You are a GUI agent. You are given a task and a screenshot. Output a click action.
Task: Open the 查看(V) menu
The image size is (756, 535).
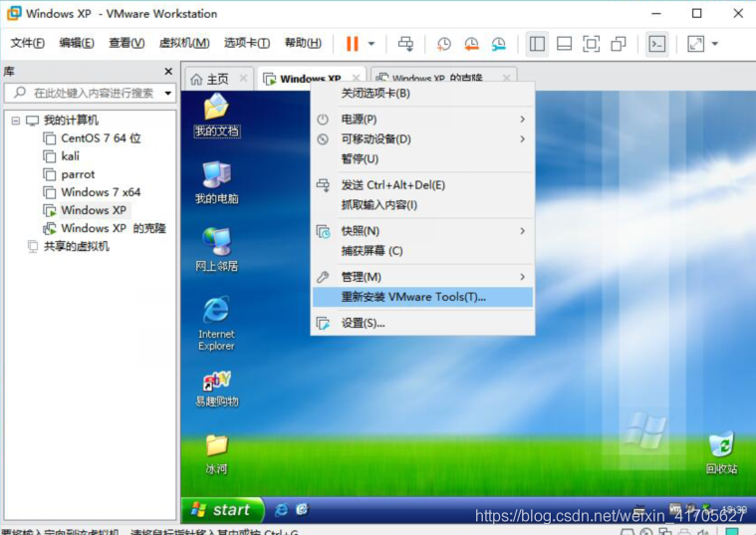(x=126, y=43)
